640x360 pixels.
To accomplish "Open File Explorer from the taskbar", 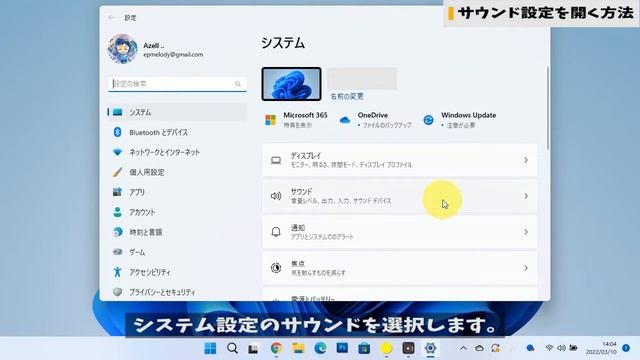I will tap(298, 348).
